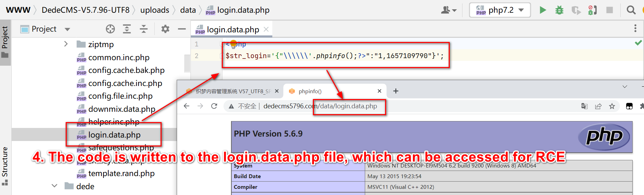This screenshot has width=644, height=195.
Task: Open safequestions.php in project tree
Action: coord(121,148)
